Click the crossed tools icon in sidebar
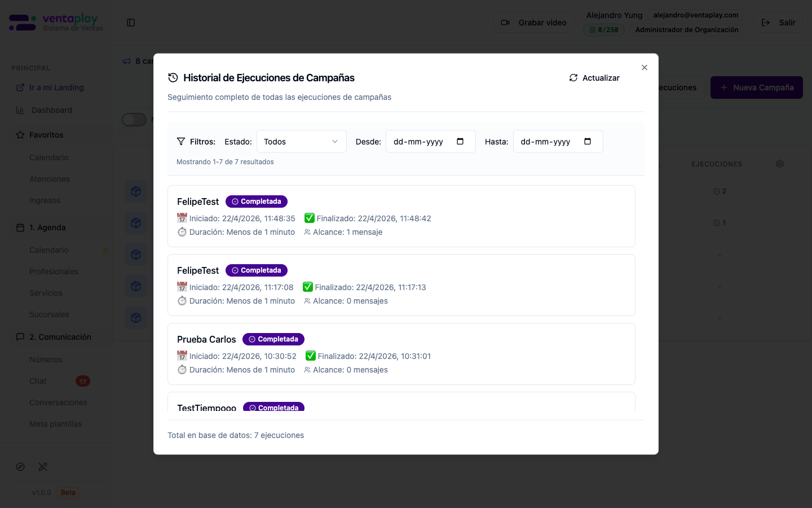 pyautogui.click(x=43, y=467)
